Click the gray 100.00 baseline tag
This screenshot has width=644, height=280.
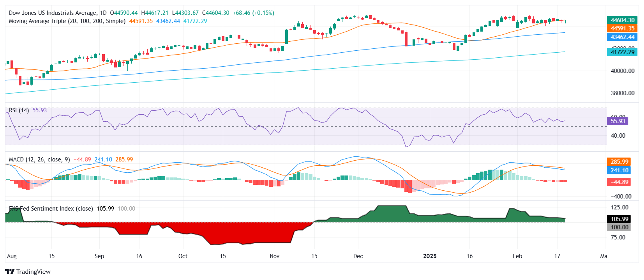[x=619, y=227]
